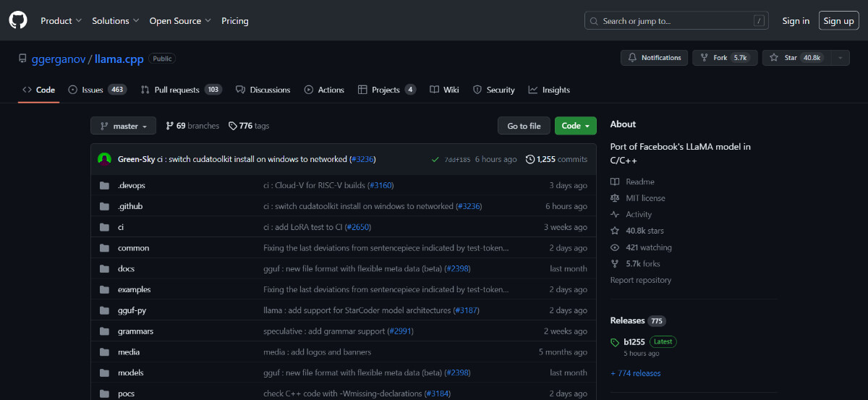View 421 watching link

pyautogui.click(x=641, y=247)
